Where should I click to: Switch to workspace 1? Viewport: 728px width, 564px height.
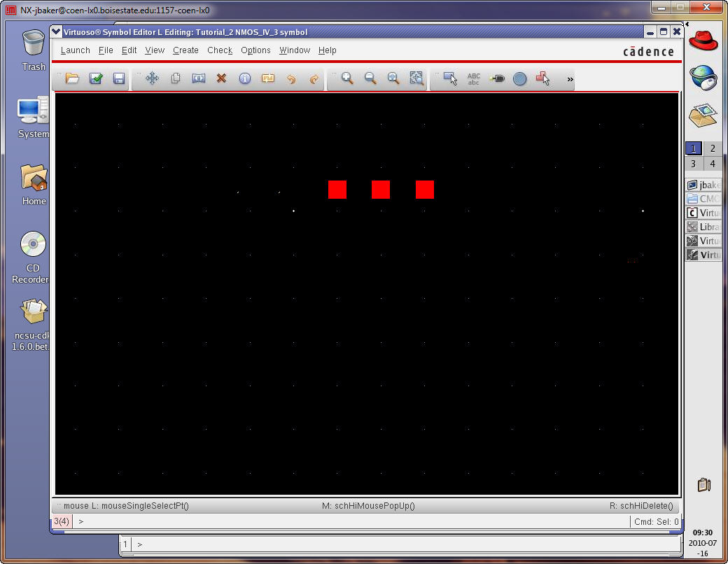pyautogui.click(x=693, y=148)
